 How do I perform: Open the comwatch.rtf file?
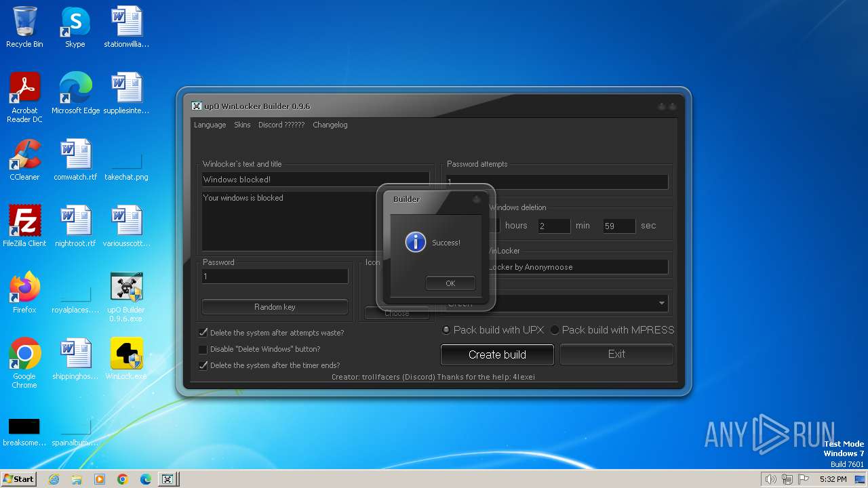[x=75, y=161]
